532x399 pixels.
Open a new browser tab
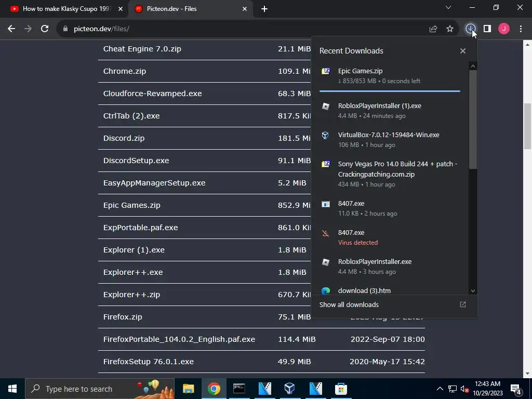tap(264, 9)
